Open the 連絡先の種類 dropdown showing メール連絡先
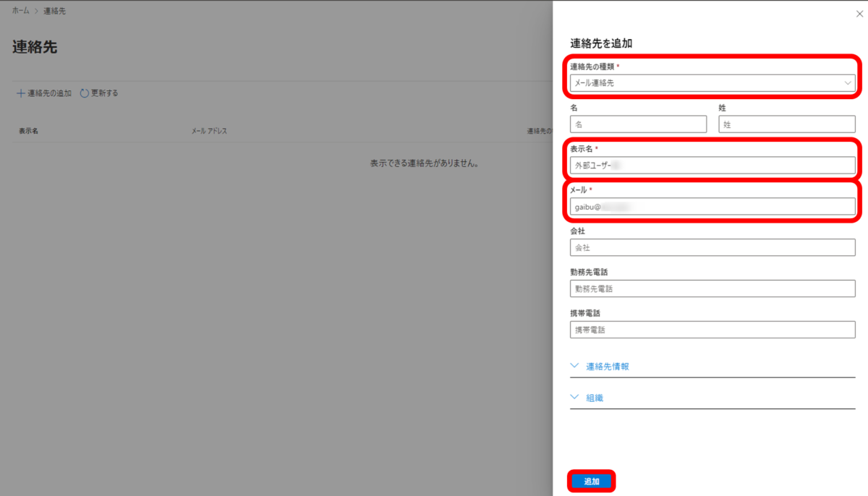Screen dimensions: 868x496 pos(712,83)
